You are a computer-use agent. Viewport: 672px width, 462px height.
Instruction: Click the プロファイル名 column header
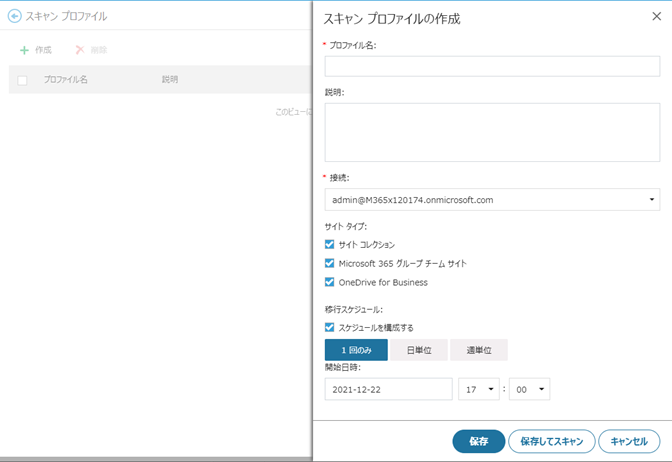(x=66, y=79)
